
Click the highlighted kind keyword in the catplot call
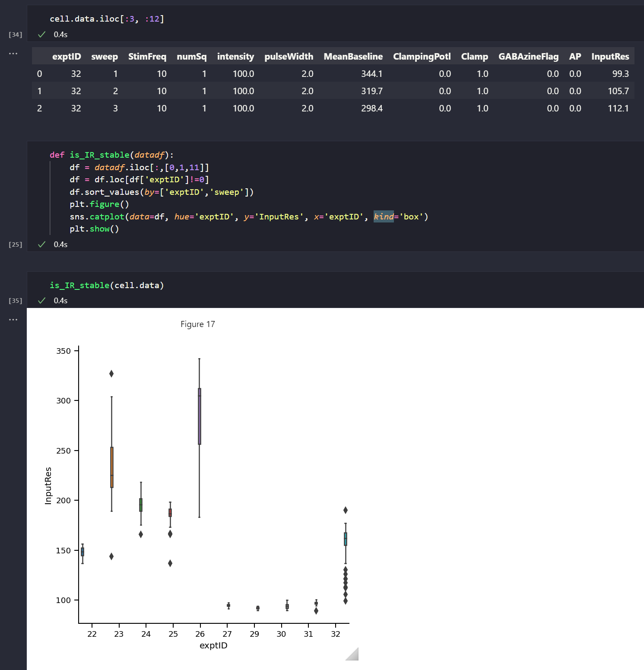[384, 216]
